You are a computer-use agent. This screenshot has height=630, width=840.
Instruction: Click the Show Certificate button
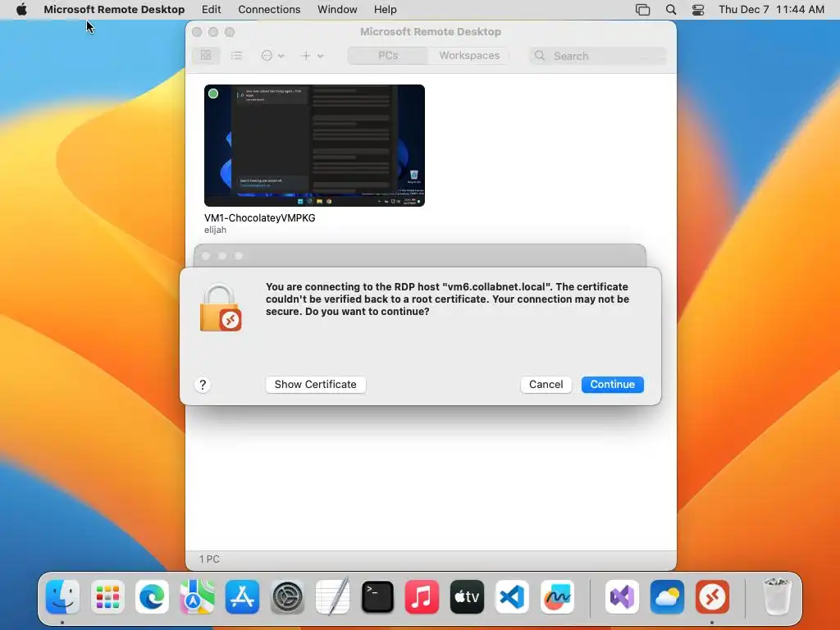coord(316,384)
